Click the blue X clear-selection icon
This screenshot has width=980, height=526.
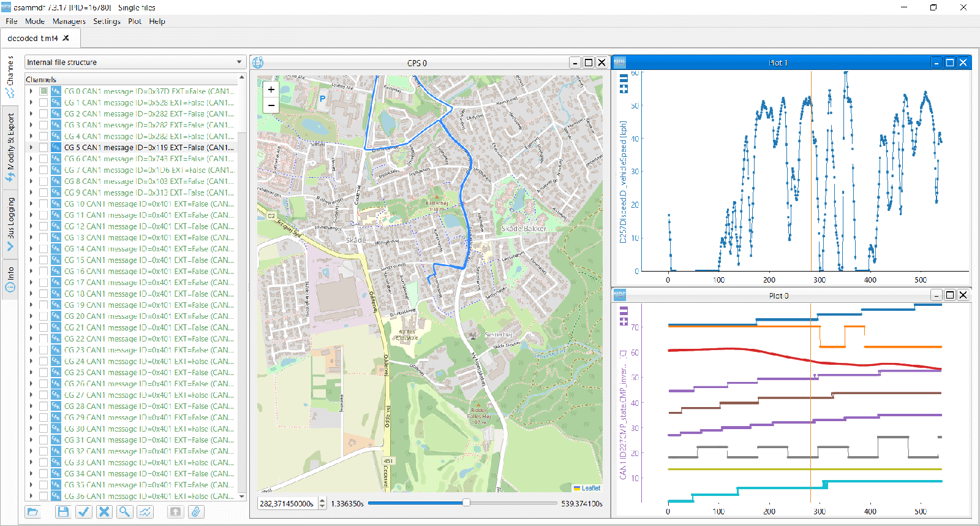point(104,511)
